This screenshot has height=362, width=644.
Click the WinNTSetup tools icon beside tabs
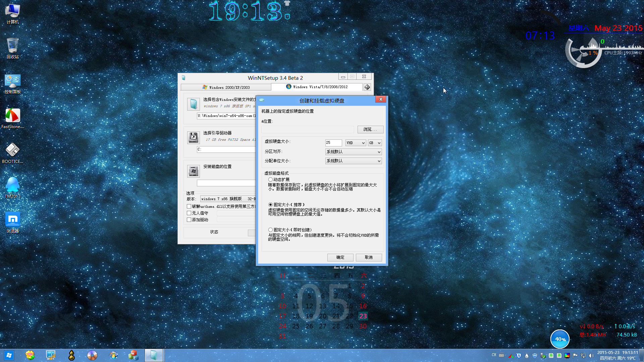[x=367, y=87]
